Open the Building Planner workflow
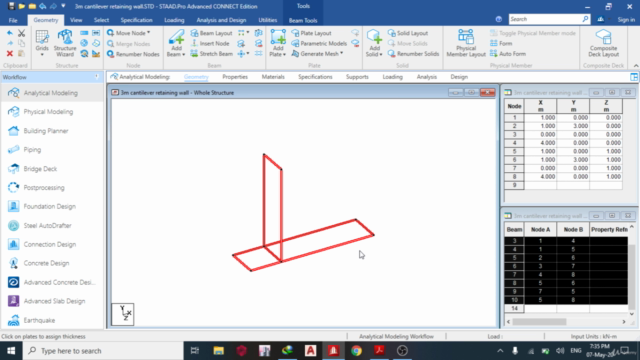The width and height of the screenshot is (640, 360). [x=46, y=131]
